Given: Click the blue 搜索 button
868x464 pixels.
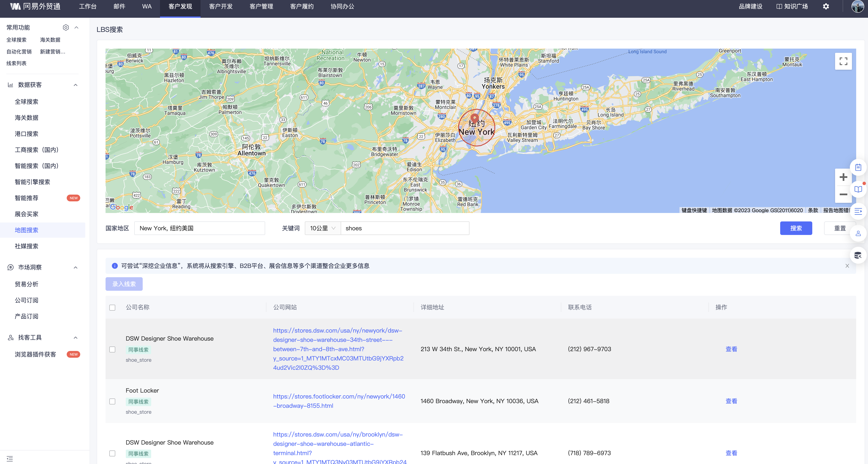Looking at the screenshot, I should coord(796,228).
